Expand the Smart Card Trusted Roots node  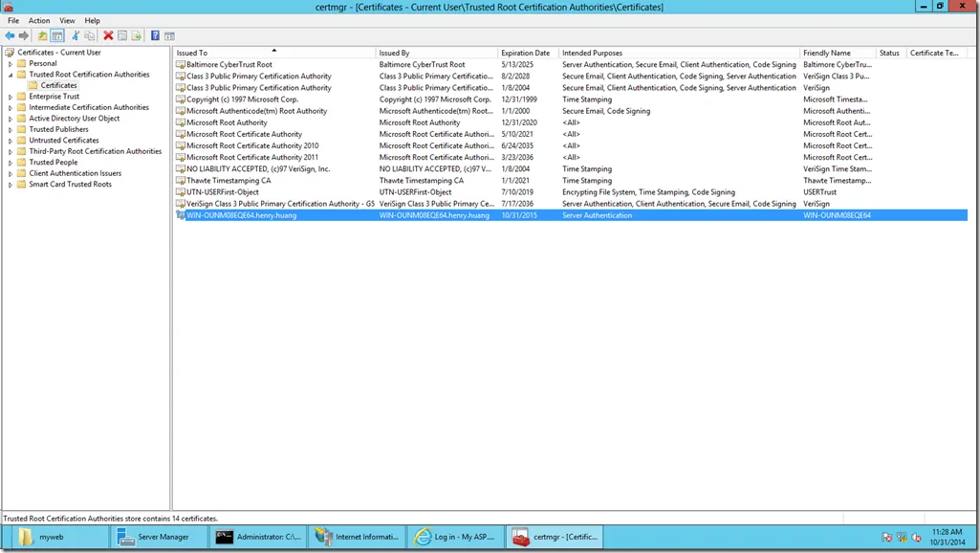pyautogui.click(x=10, y=185)
